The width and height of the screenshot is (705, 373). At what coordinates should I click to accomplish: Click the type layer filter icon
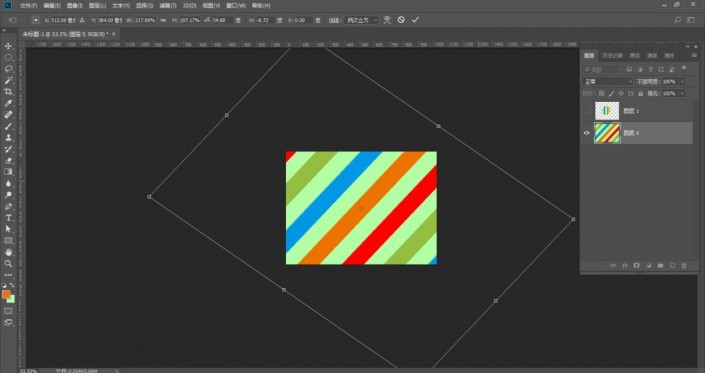(651, 69)
